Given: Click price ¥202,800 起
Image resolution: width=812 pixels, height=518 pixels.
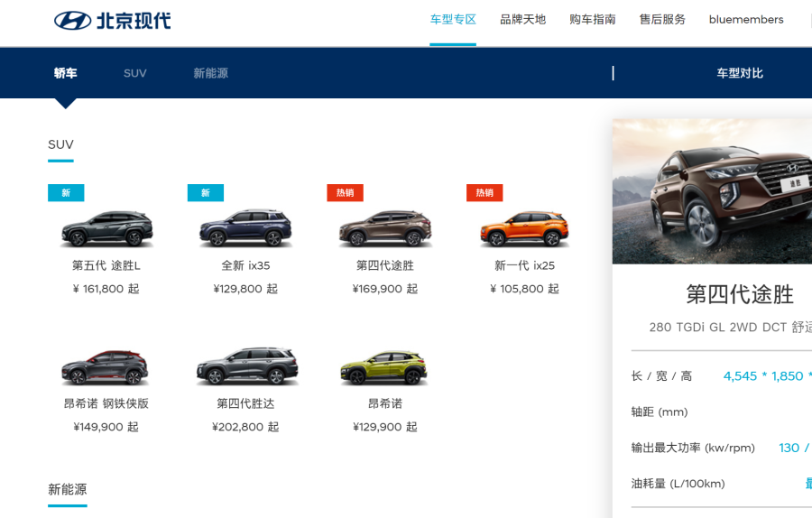Looking at the screenshot, I should point(245,427).
